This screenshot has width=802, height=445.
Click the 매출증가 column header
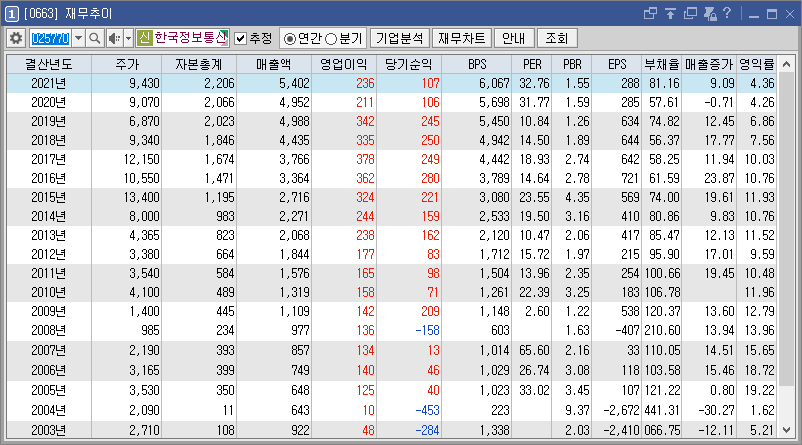point(709,64)
